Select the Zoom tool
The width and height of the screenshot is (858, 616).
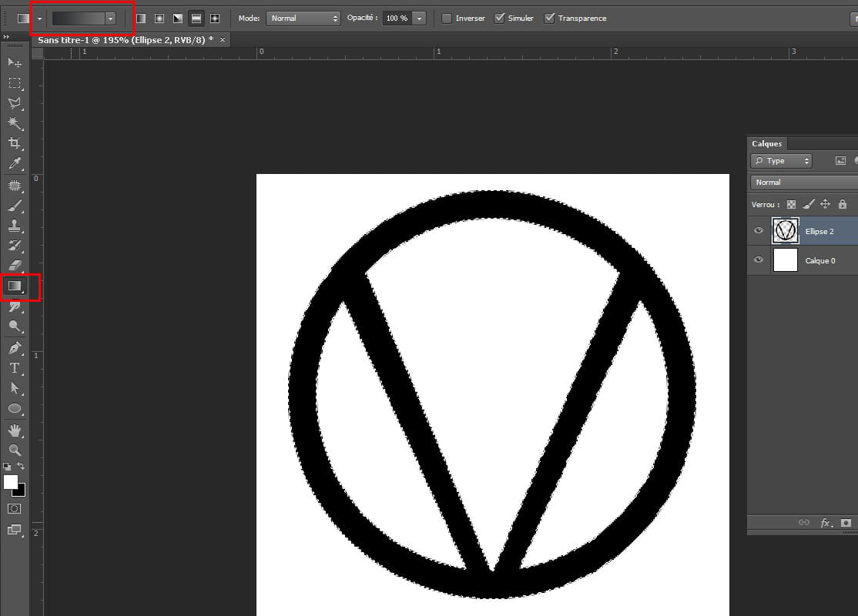point(15,450)
